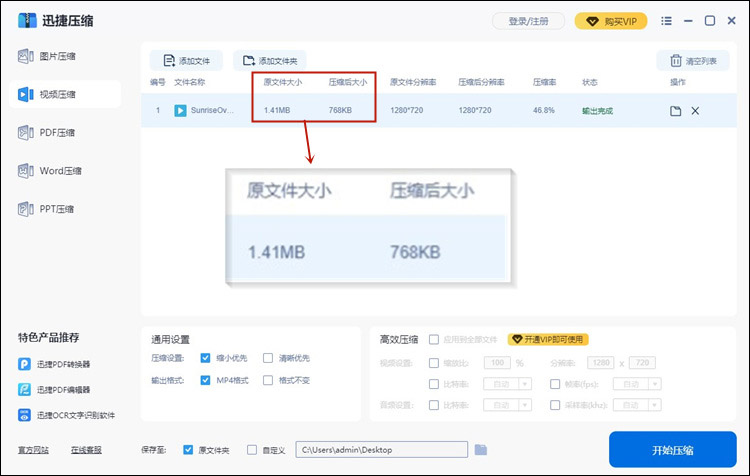Viewport: 750px width, 476px height.
Task: Click the resolution height field 720
Action: 642,363
